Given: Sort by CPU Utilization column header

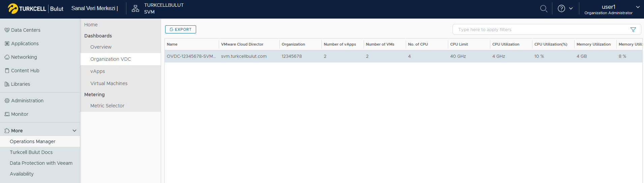Looking at the screenshot, I should [506, 44].
